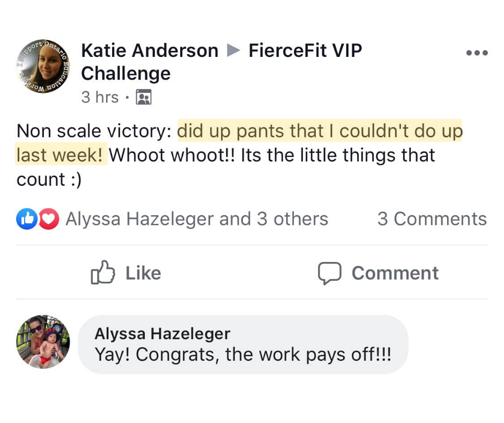
Task: Click the comment text 'Yay! Congrats, the work pays off'
Action: pyautogui.click(x=242, y=354)
